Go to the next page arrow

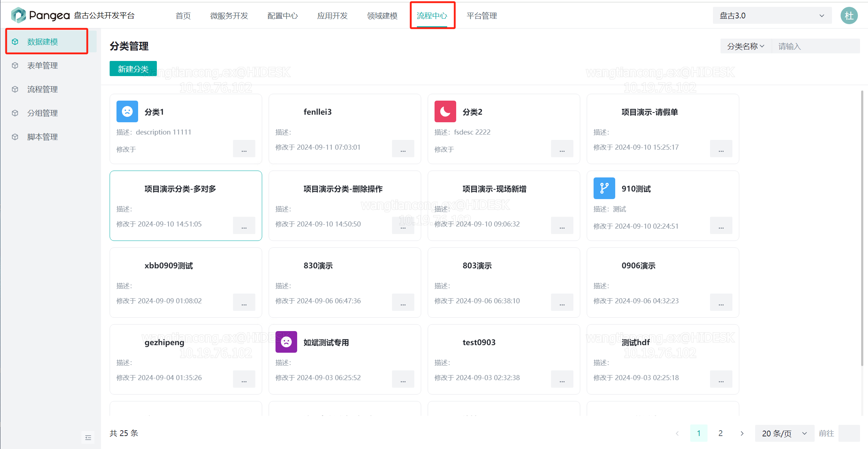coord(742,433)
